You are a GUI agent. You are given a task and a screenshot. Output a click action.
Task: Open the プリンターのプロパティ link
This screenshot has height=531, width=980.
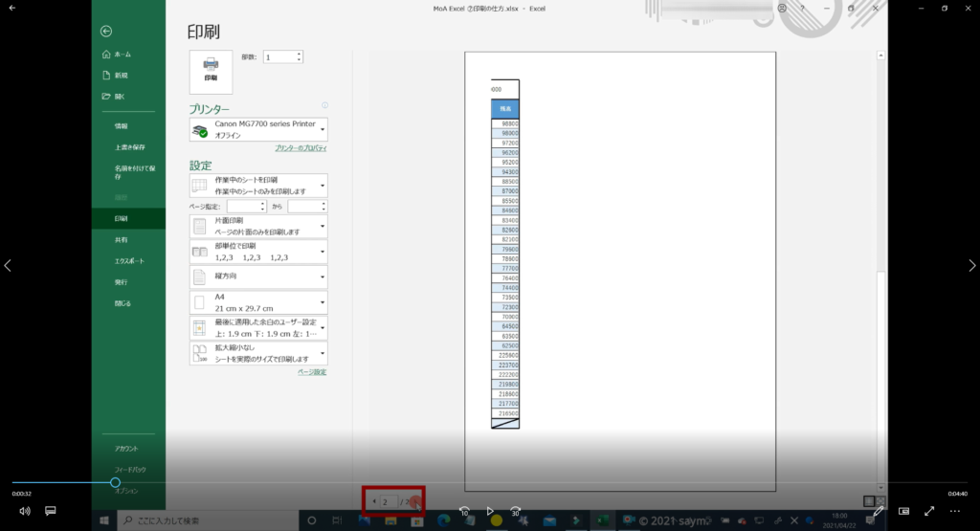(x=301, y=149)
